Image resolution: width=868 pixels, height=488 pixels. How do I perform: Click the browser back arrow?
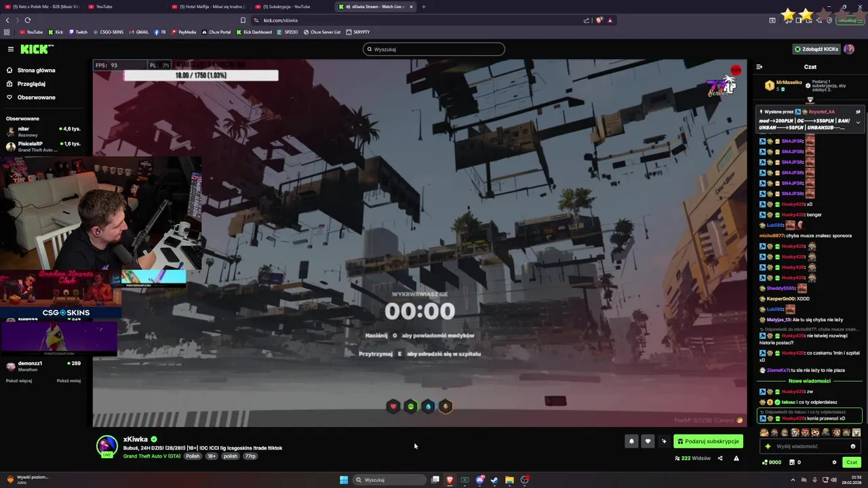click(7, 20)
